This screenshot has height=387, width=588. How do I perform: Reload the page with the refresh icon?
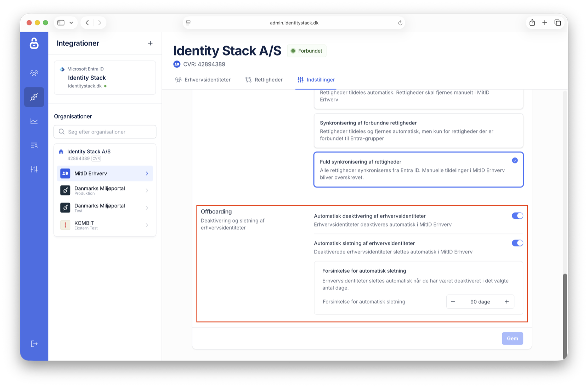400,23
